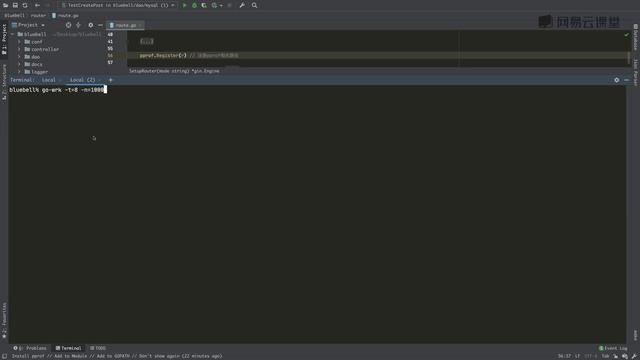Click the router breadcrumb
Image resolution: width=640 pixels, height=360 pixels.
[x=38, y=16]
